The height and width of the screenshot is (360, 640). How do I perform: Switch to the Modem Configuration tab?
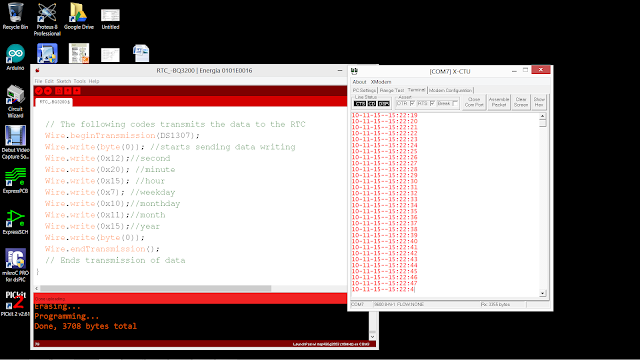(450, 90)
